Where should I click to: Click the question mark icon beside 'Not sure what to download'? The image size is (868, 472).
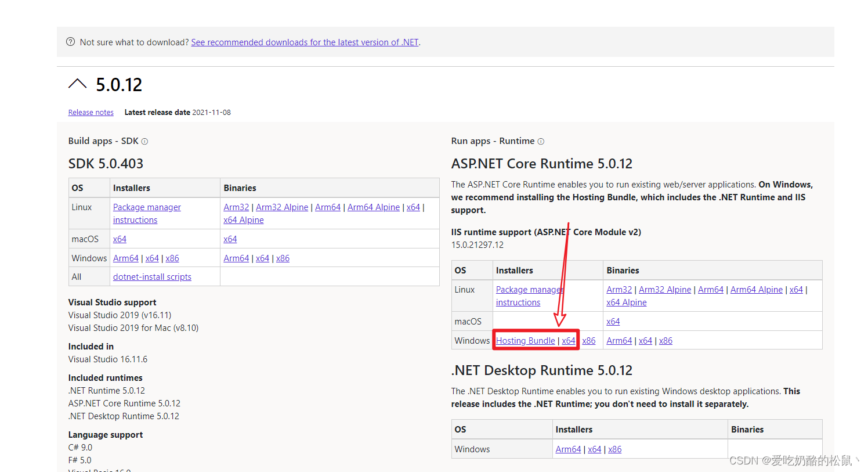(x=71, y=42)
